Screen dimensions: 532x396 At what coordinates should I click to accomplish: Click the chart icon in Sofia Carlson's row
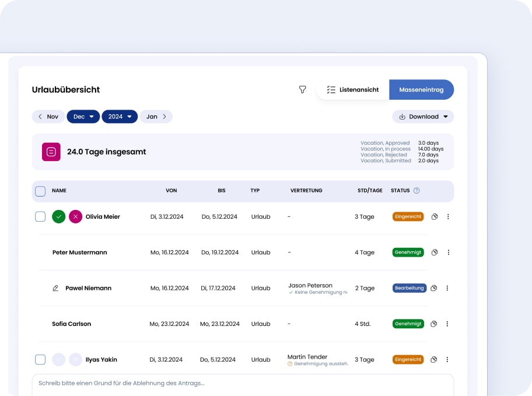[434, 324]
